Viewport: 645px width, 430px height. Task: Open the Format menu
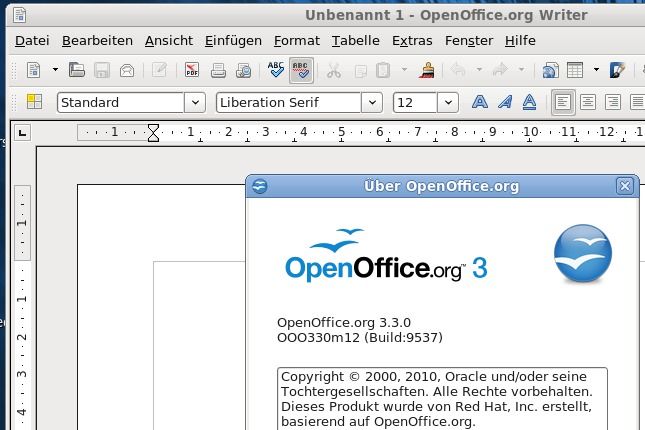point(297,41)
